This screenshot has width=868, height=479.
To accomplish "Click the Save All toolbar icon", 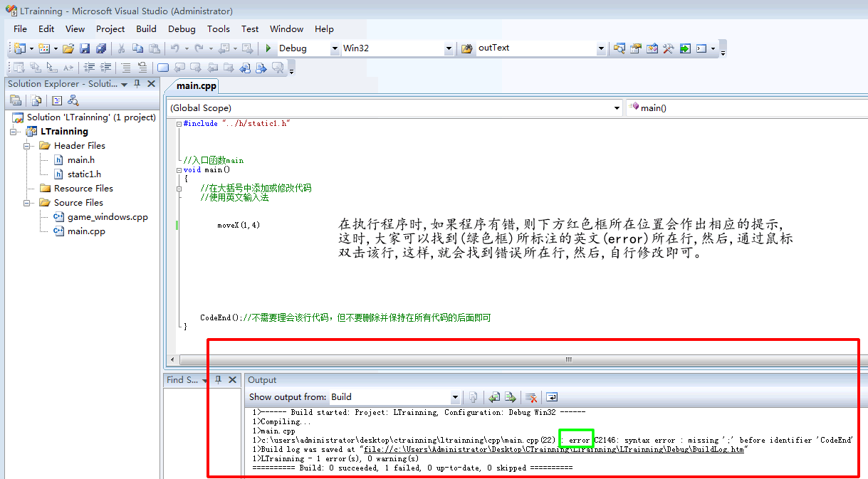I will click(x=100, y=48).
